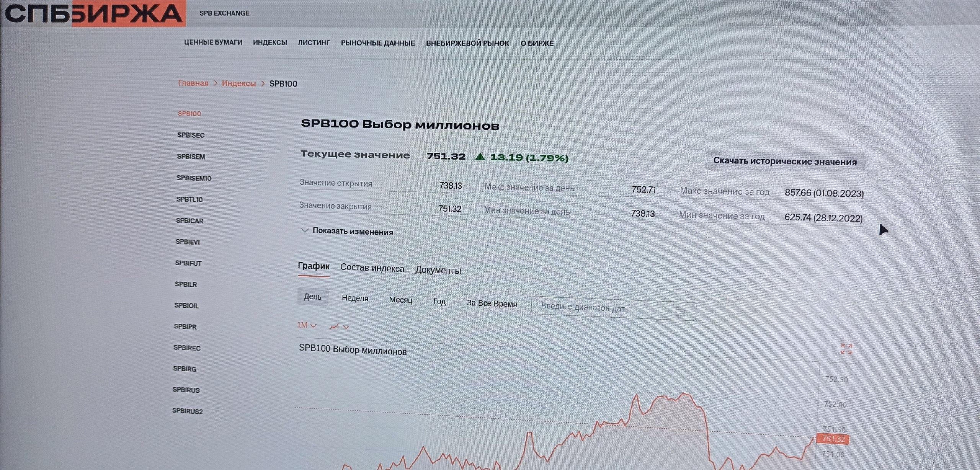Select SPBIREC index in sidebar
The image size is (980, 470).
187,348
